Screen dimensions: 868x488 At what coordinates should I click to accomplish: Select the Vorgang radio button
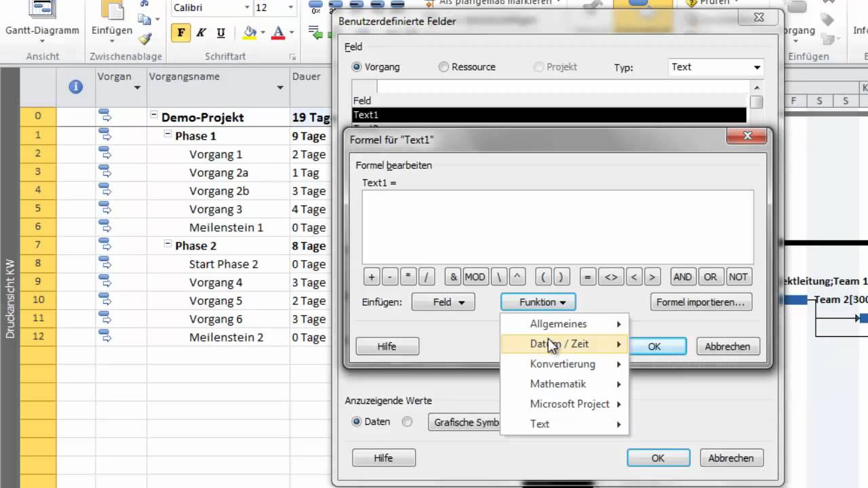point(357,67)
